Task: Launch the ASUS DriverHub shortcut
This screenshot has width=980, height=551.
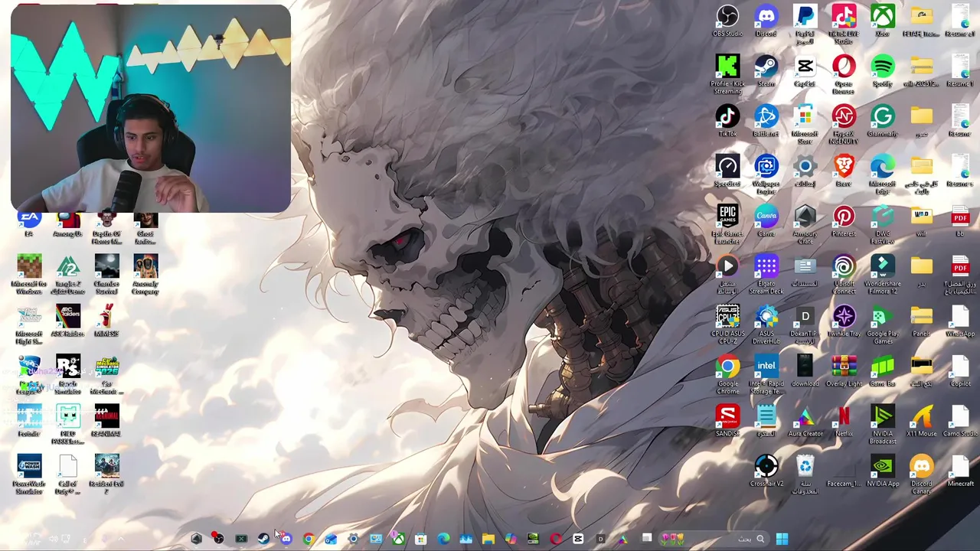Action: [766, 324]
